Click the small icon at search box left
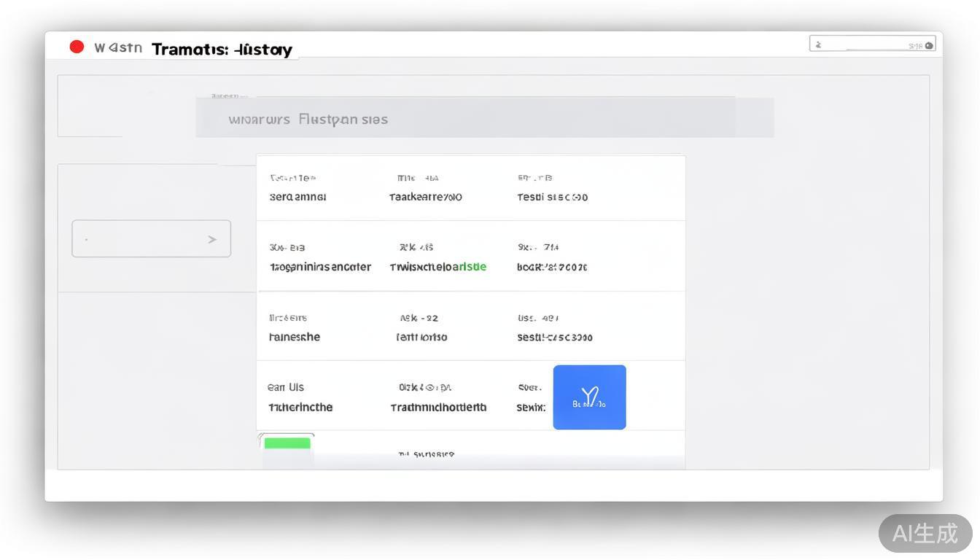Viewport: 980px width, 560px height. [818, 44]
